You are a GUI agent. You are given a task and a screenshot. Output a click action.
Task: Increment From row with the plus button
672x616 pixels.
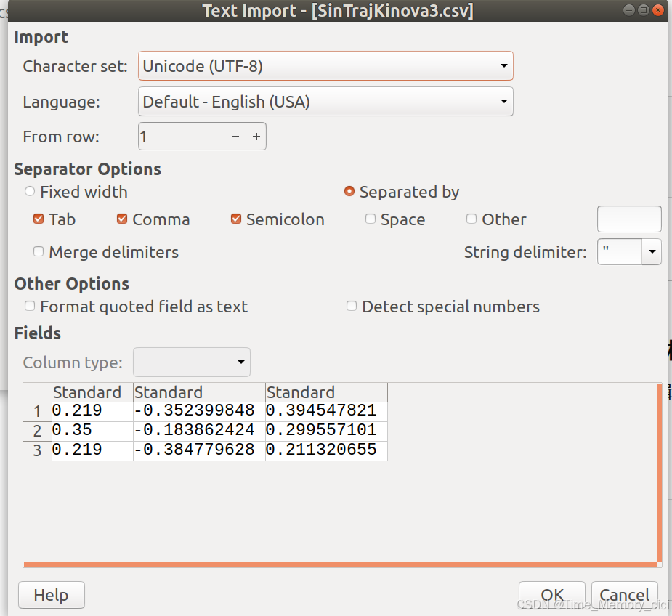tap(258, 136)
